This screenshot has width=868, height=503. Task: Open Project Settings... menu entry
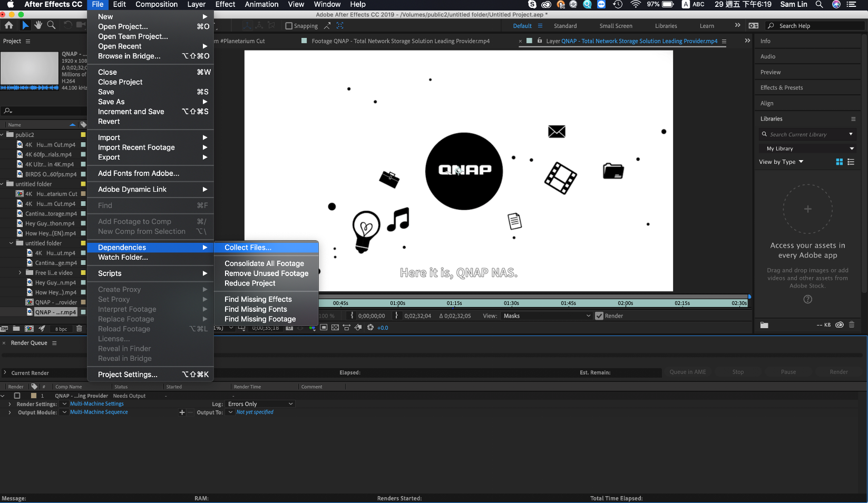tap(150, 374)
